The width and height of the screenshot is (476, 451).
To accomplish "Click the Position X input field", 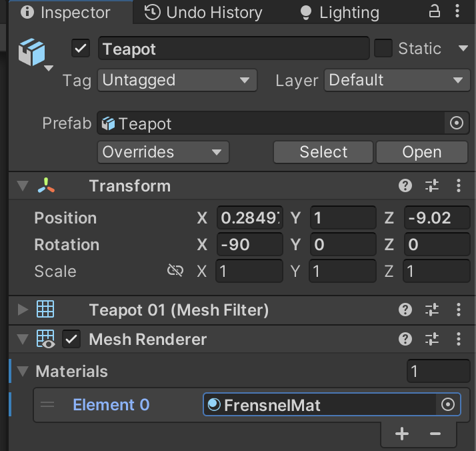I will pyautogui.click(x=250, y=218).
